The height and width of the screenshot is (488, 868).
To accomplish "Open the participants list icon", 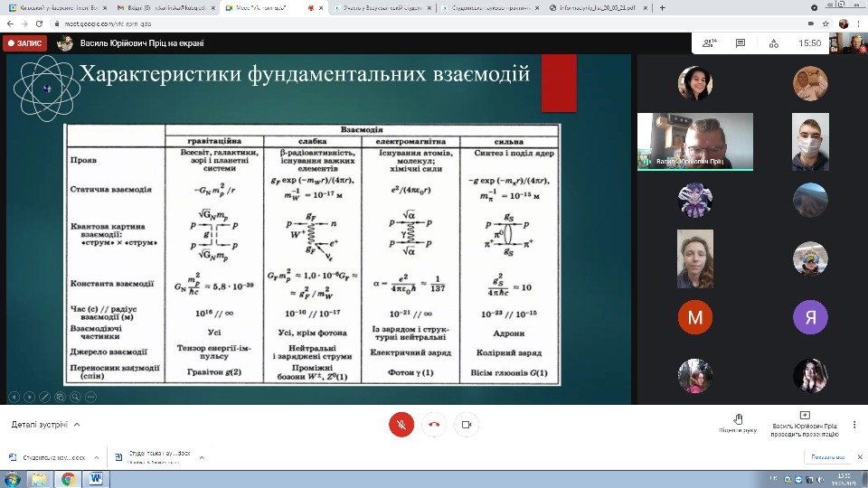I will click(709, 42).
